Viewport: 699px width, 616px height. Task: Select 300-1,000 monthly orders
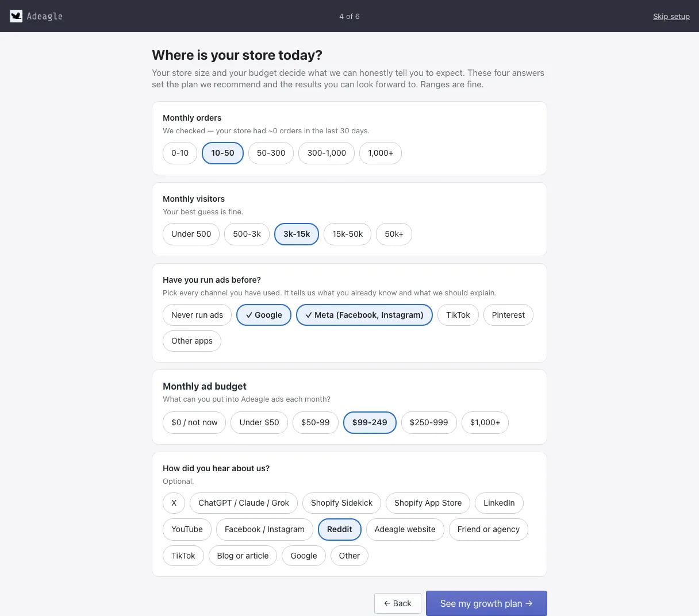click(x=327, y=153)
